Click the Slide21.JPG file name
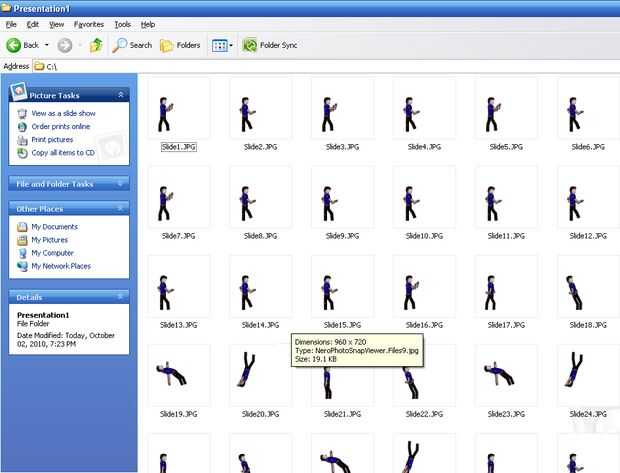 [x=342, y=414]
